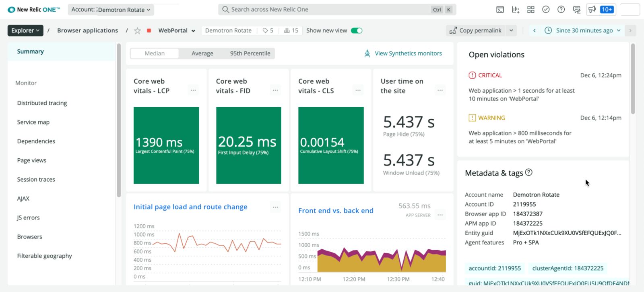Viewport: 644px width, 292px height.
Task: Go to previous time range arrow
Action: pos(534,31)
